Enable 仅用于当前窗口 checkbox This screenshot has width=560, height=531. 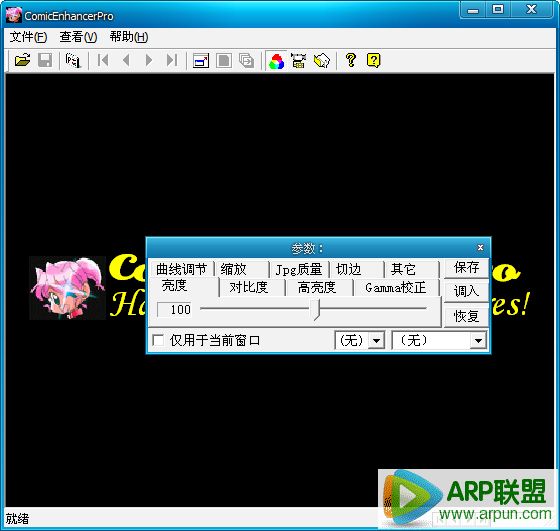158,340
